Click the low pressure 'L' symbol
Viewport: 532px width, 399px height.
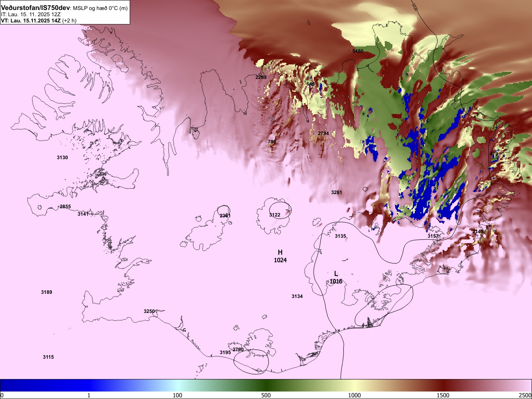click(x=336, y=274)
